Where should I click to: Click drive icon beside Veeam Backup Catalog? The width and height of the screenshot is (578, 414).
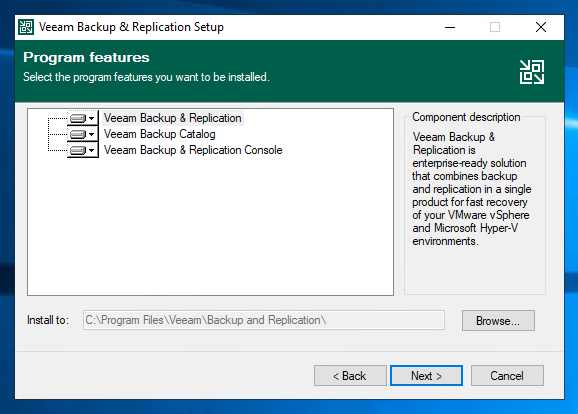[x=78, y=134]
